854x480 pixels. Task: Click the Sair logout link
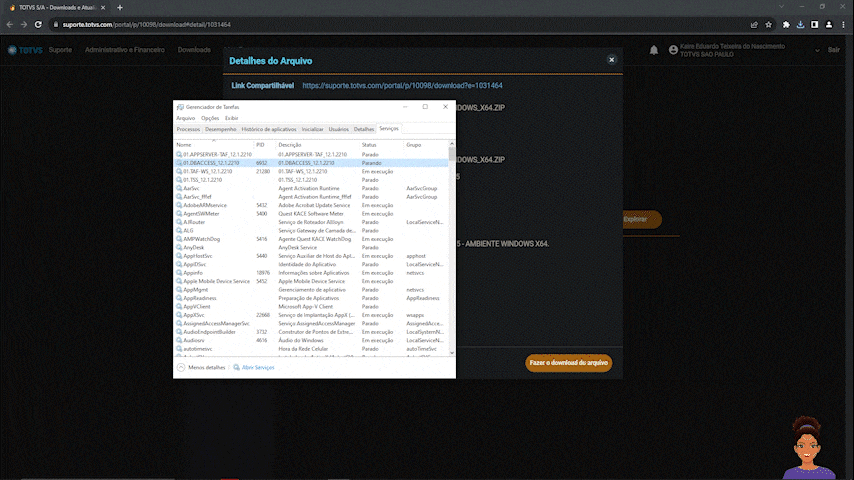pos(833,50)
